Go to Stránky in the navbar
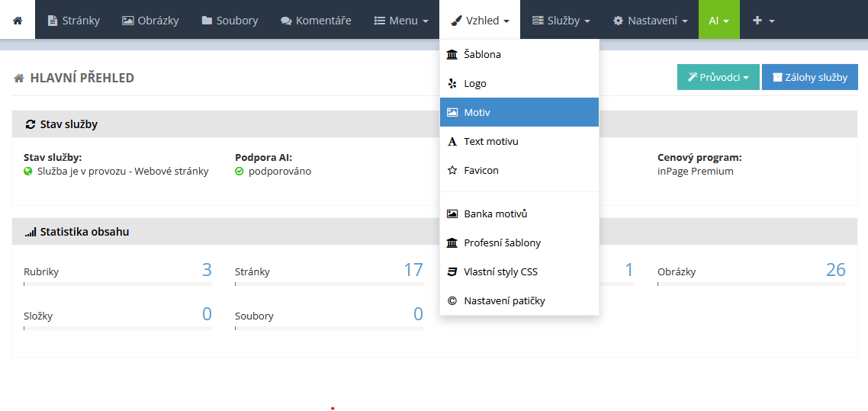Screen dimensions: 868x411 [74, 21]
